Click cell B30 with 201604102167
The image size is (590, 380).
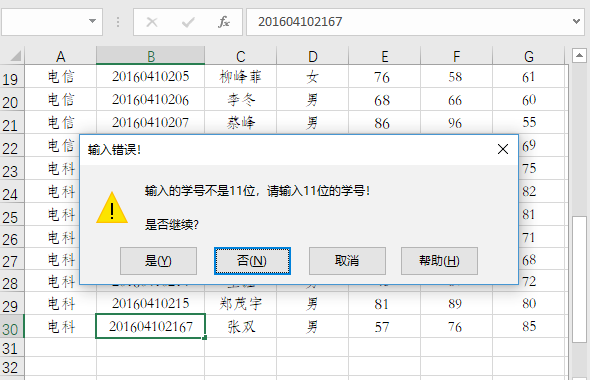coord(151,327)
